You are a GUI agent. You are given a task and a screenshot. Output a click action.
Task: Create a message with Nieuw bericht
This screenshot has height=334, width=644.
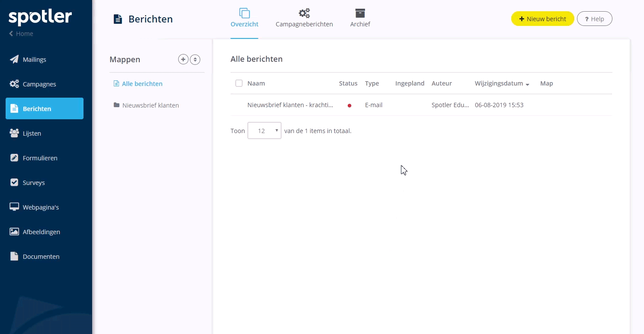pyautogui.click(x=542, y=19)
